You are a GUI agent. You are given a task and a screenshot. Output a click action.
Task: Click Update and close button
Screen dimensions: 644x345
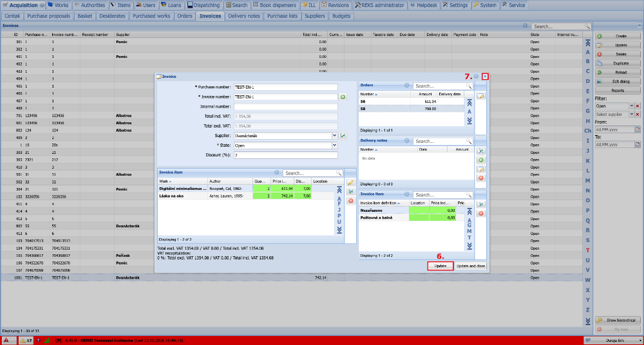(x=471, y=266)
